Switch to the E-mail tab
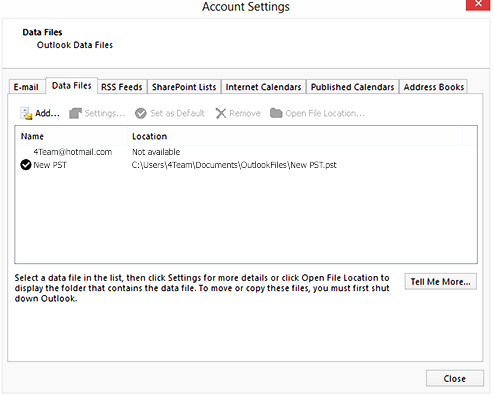 26,87
